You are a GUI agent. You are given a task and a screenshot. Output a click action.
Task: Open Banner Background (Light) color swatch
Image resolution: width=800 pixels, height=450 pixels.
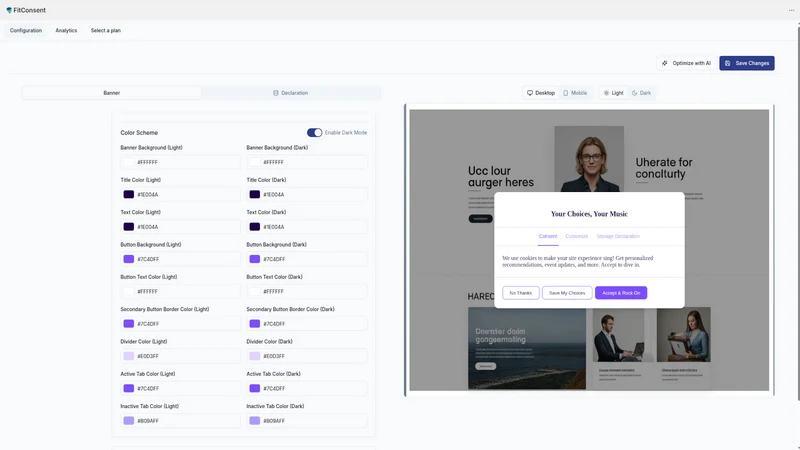click(x=129, y=162)
